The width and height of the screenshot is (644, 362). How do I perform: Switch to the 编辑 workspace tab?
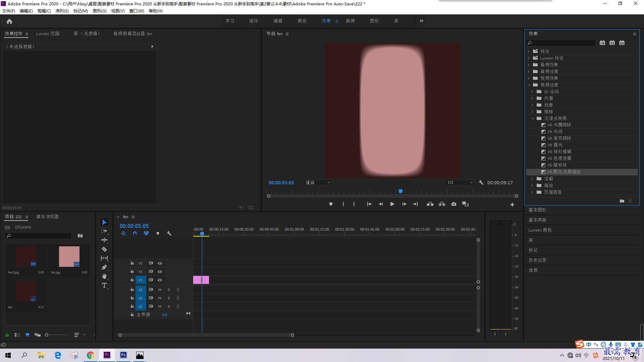(278, 21)
